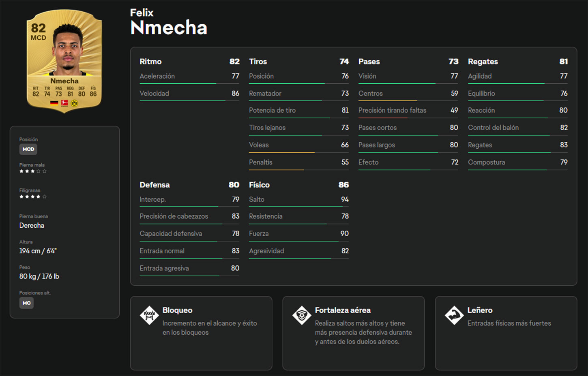Click the Defensa category heading
This screenshot has height=376, width=588.
pos(155,185)
